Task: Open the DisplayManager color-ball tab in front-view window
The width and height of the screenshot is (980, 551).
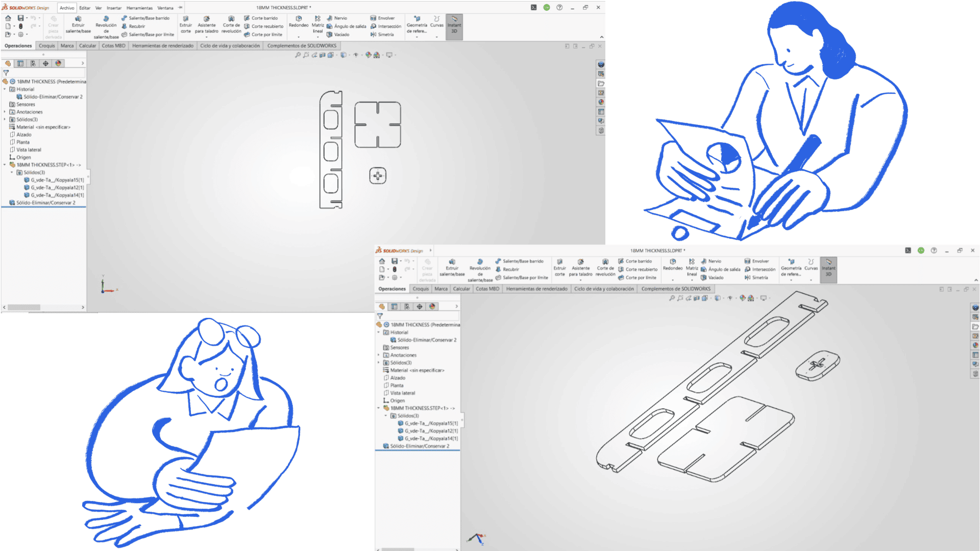Action: coord(58,63)
